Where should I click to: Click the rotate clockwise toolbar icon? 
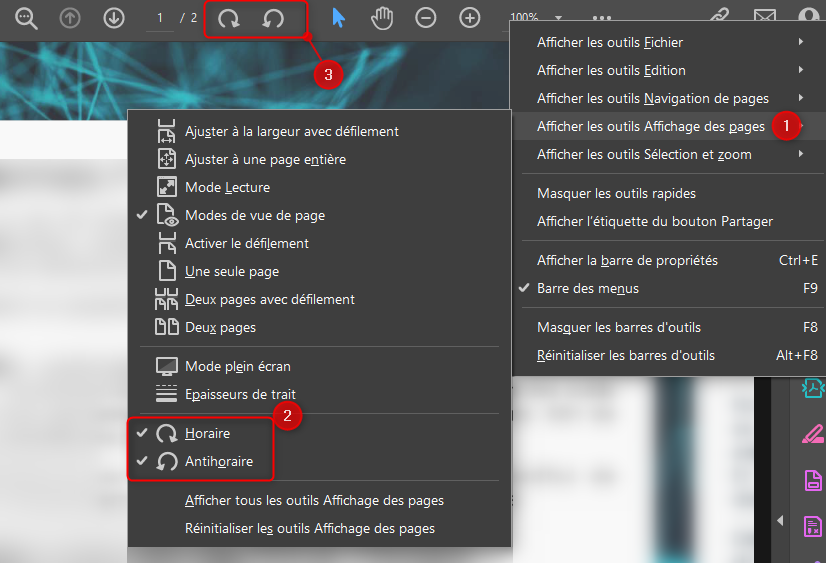(229, 19)
